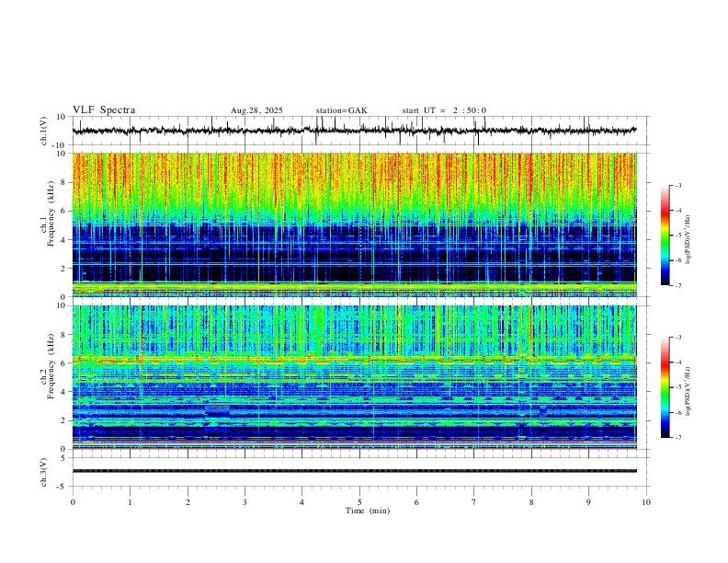Screen dimensions: 728x563
Task: Click the ch.1 frequency axis "8" tick
Action: (64, 182)
